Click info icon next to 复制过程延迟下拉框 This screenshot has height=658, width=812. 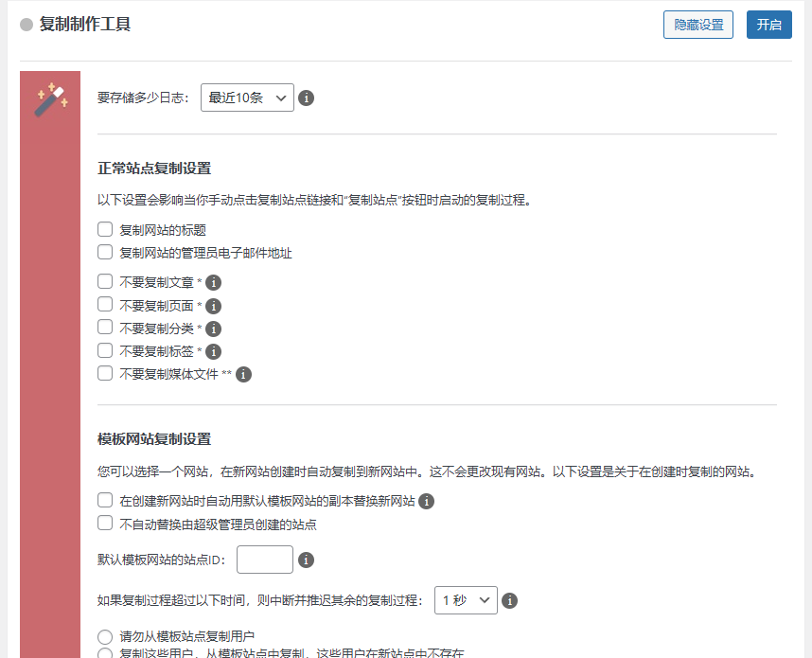(511, 600)
